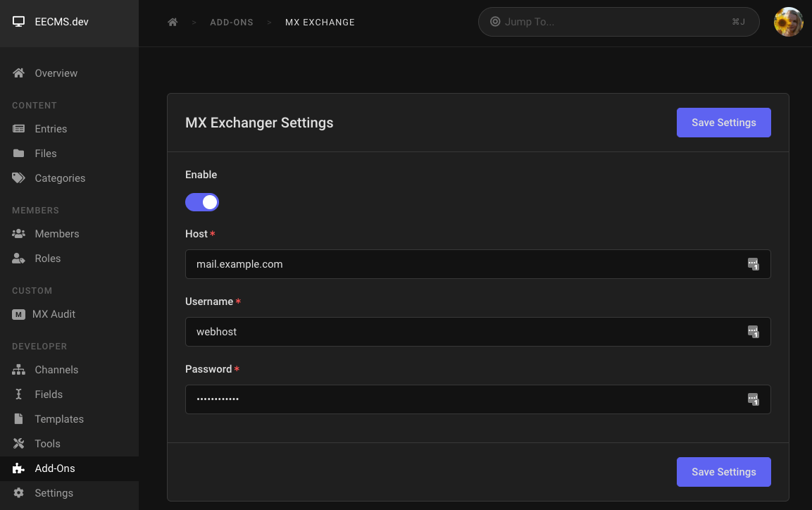The width and height of the screenshot is (812, 510).
Task: Click Save Settings at the bottom
Action: pos(723,471)
